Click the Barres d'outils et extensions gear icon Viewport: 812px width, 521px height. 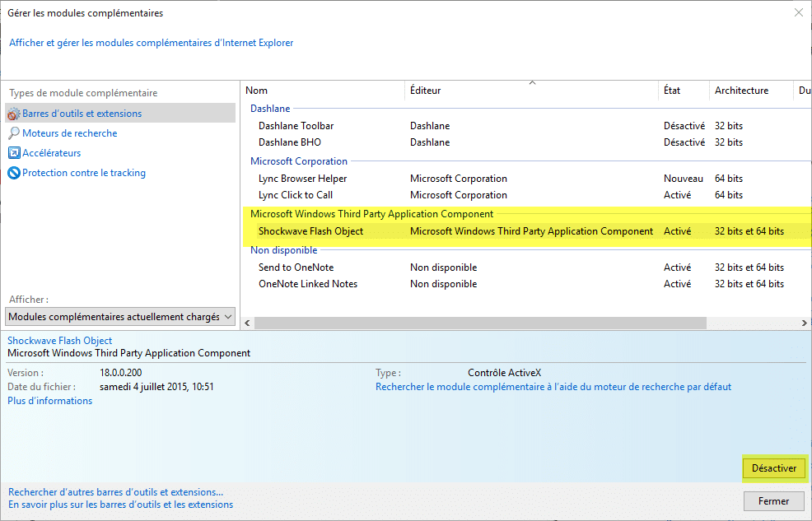pos(14,114)
